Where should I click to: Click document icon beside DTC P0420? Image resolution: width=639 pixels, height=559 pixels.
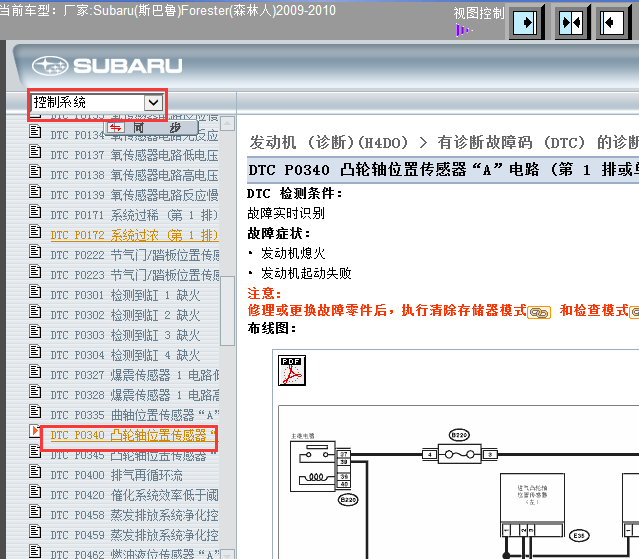click(x=35, y=491)
